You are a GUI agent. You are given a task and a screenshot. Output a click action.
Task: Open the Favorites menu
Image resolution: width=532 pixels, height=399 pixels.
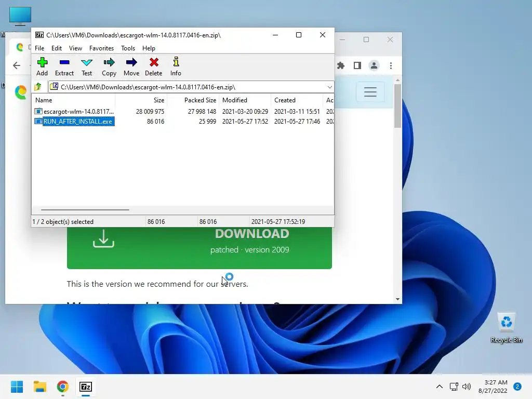click(101, 48)
